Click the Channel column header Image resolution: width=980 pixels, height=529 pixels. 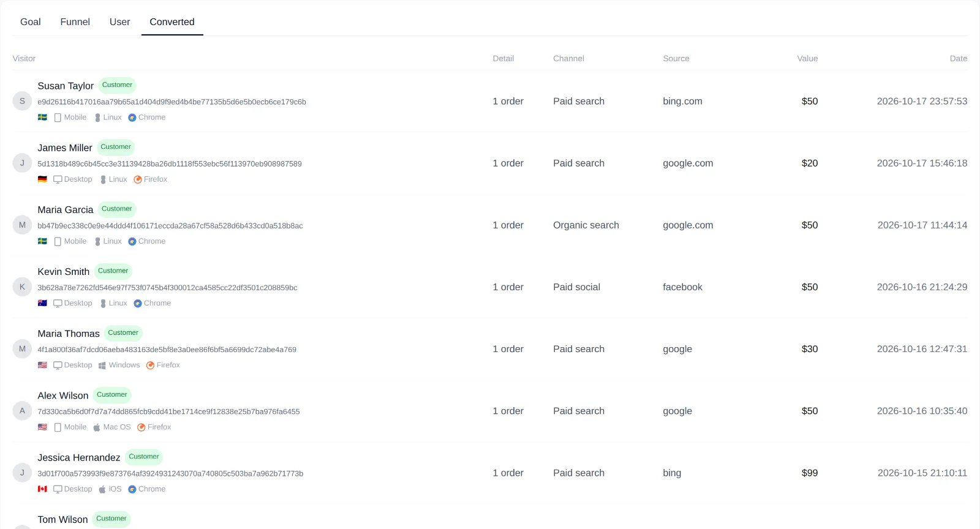(568, 59)
